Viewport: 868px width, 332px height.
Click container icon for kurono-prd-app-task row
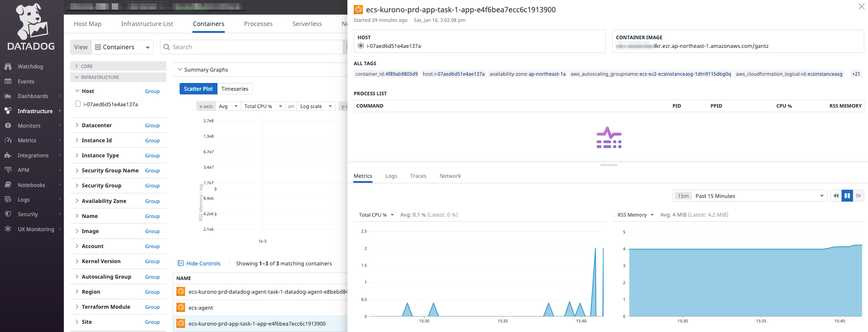pyautogui.click(x=181, y=324)
